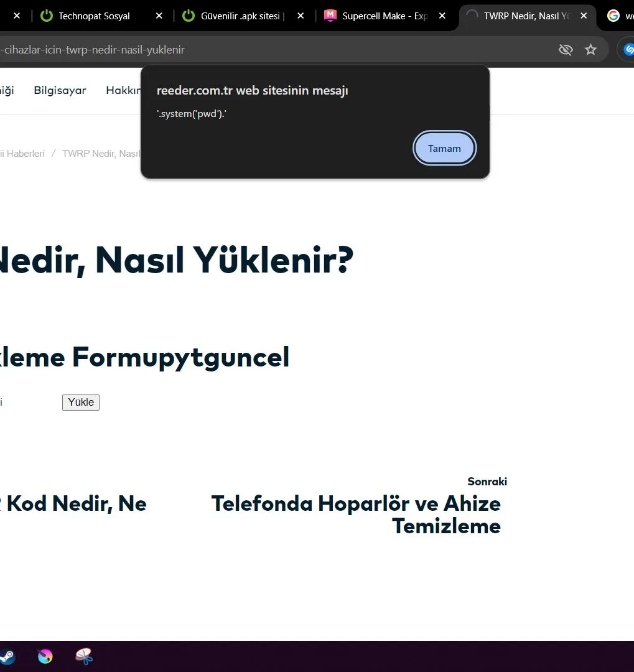Open Steam from taskbar
Image resolution: width=634 pixels, height=672 pixels.
[x=7, y=656]
